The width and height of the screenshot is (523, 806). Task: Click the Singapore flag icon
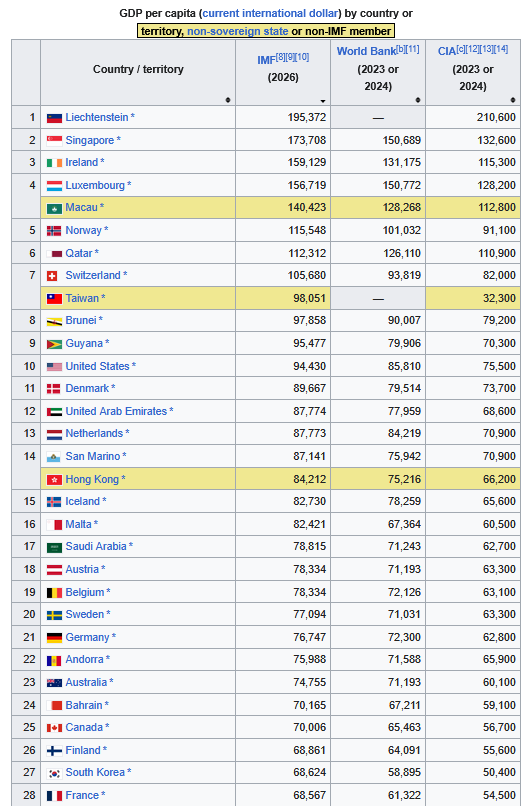(54, 141)
